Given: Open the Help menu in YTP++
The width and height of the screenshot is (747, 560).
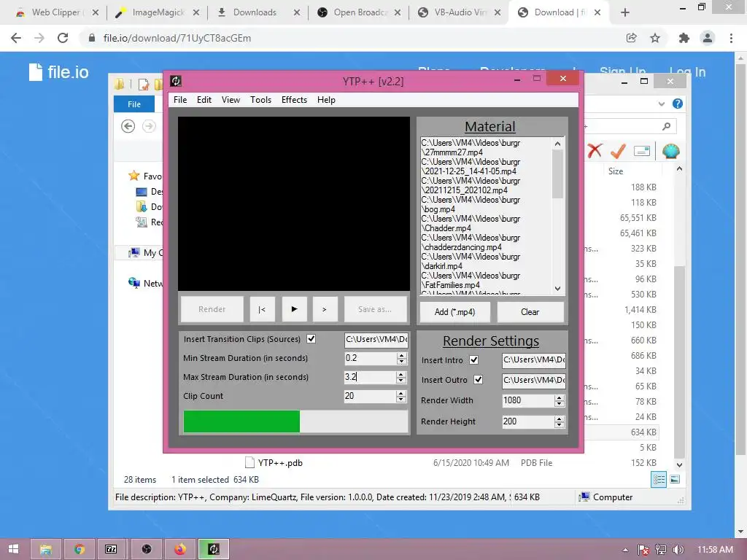Looking at the screenshot, I should coord(326,99).
